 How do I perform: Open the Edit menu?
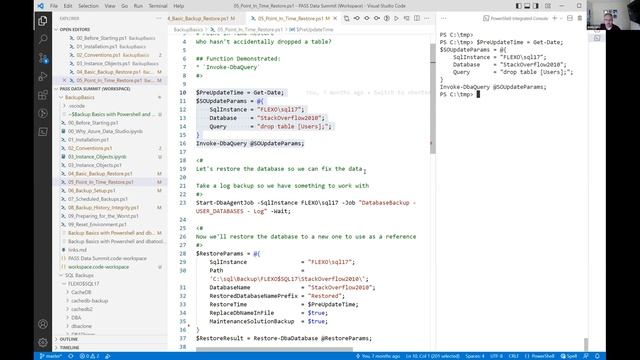[68, 6]
